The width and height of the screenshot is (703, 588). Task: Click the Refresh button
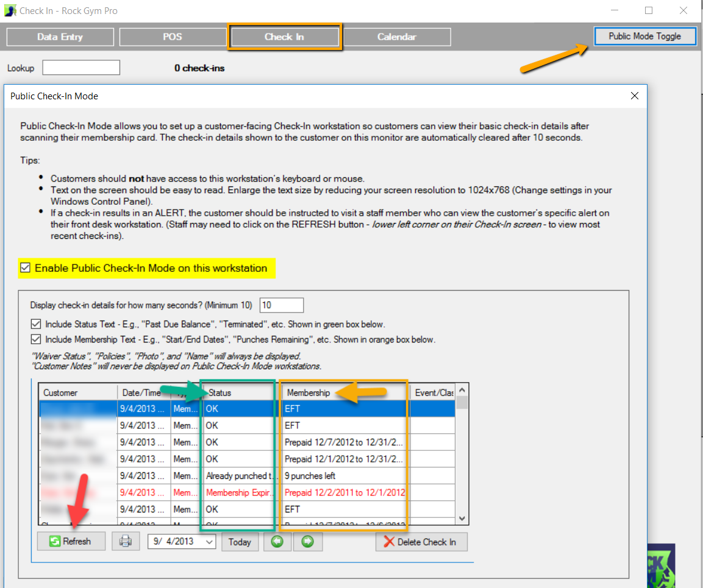[71, 542]
